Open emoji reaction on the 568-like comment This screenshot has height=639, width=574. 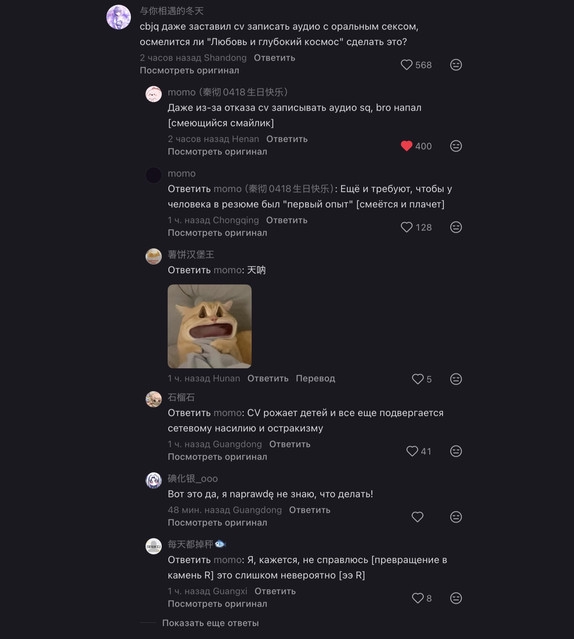pos(456,65)
